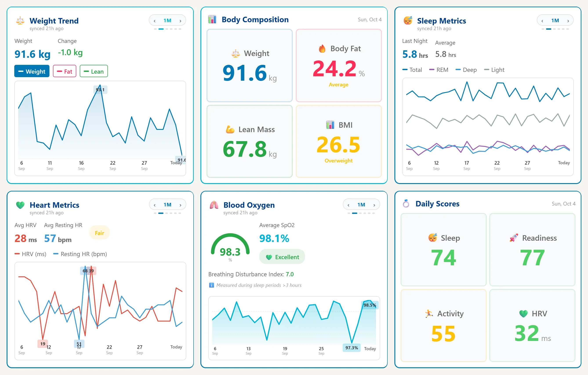588x375 pixels.
Task: Click the flexed arm icon in Lean Mass tile
Action: click(230, 129)
